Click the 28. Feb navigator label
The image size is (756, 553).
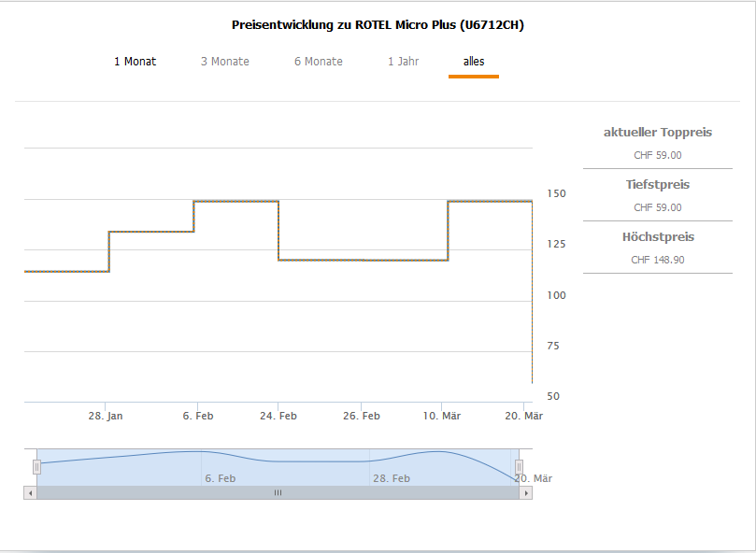coord(391,478)
